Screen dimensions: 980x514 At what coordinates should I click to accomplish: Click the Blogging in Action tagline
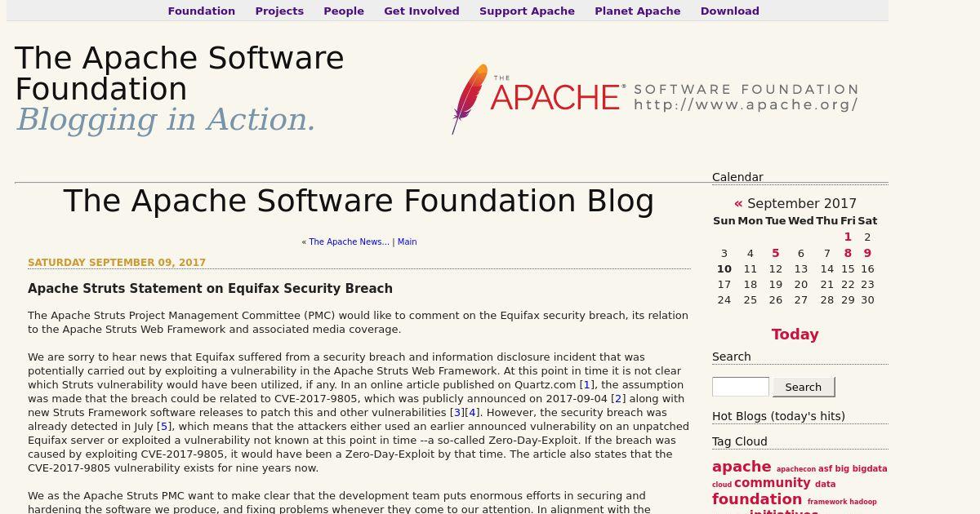[166, 120]
